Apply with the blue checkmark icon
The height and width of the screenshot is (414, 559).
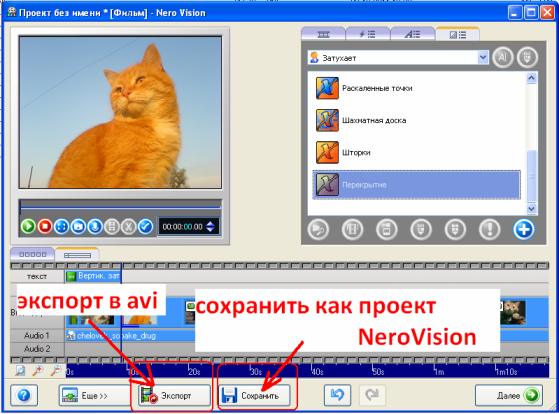pyautogui.click(x=145, y=226)
